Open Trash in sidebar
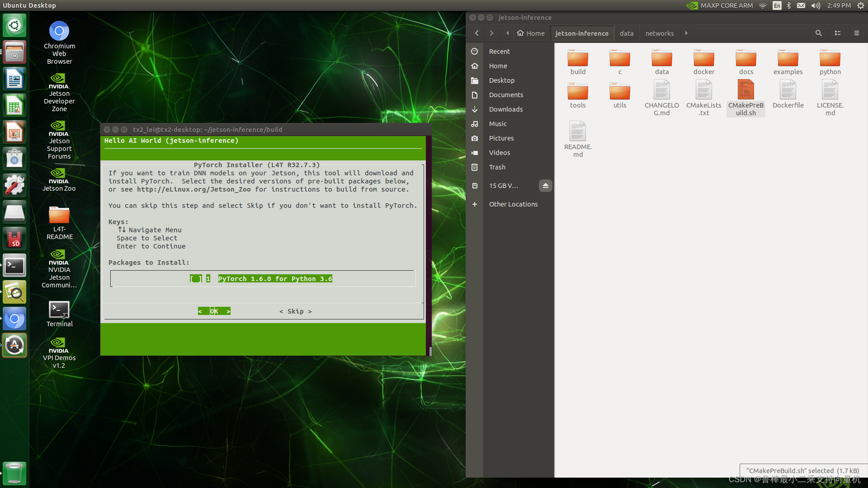Image resolution: width=868 pixels, height=488 pixels. [x=510, y=167]
